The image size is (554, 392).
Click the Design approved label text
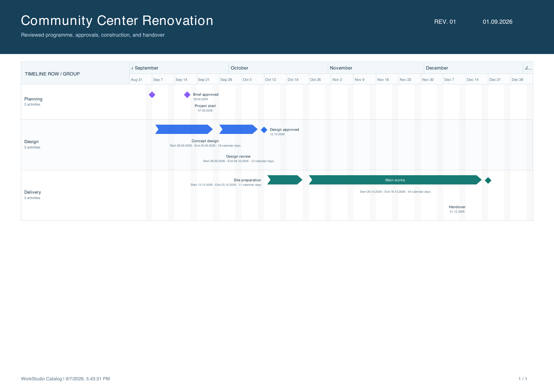pos(284,130)
